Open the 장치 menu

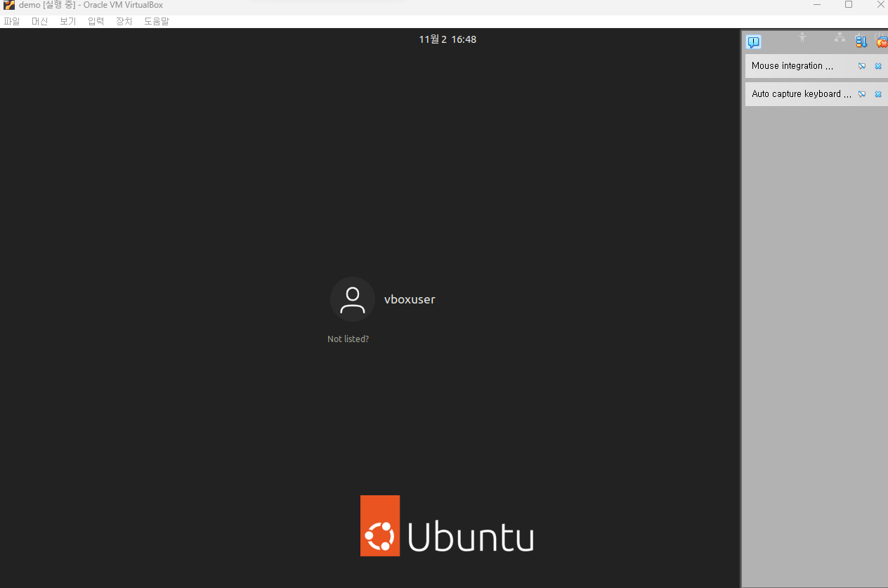(x=124, y=22)
